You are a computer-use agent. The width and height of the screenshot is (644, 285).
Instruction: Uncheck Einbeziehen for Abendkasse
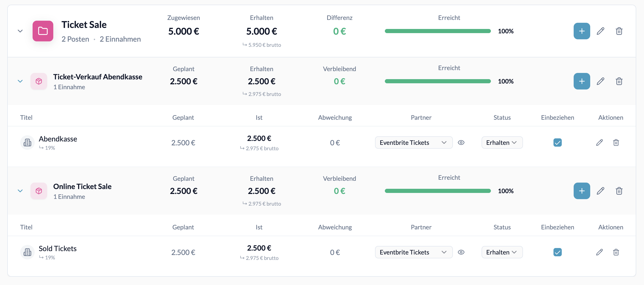tap(558, 142)
